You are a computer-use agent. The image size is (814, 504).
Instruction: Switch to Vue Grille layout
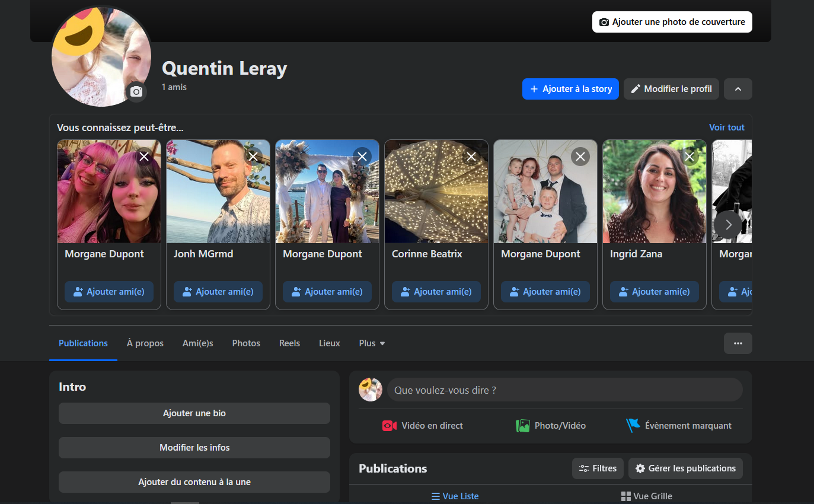pyautogui.click(x=646, y=496)
